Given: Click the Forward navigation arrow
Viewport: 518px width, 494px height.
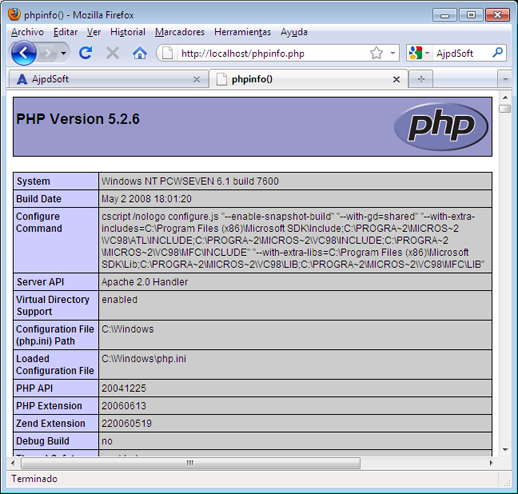Looking at the screenshot, I should tap(49, 53).
